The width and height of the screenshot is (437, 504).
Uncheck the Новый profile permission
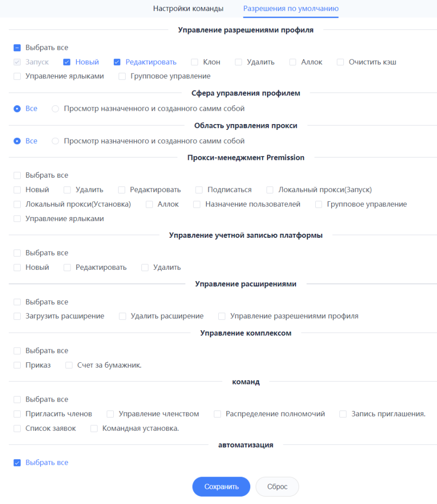67,62
